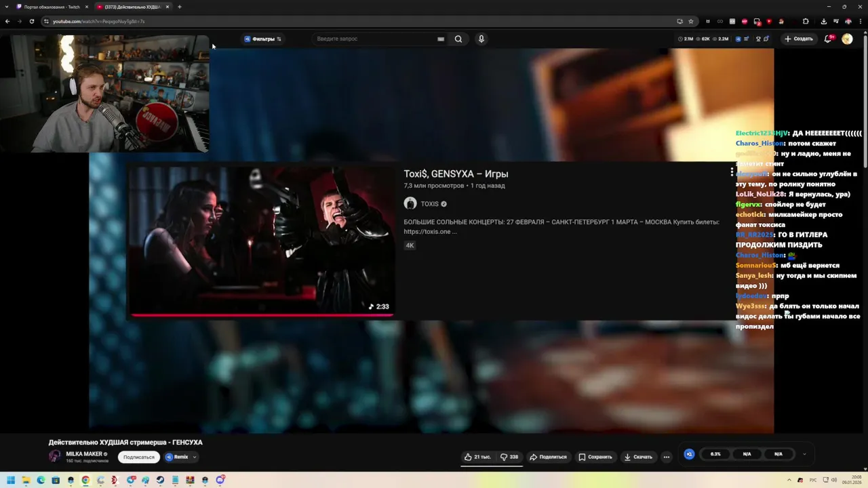Close the Twitch browser tab
This screenshot has height=488, width=868.
click(x=86, y=7)
